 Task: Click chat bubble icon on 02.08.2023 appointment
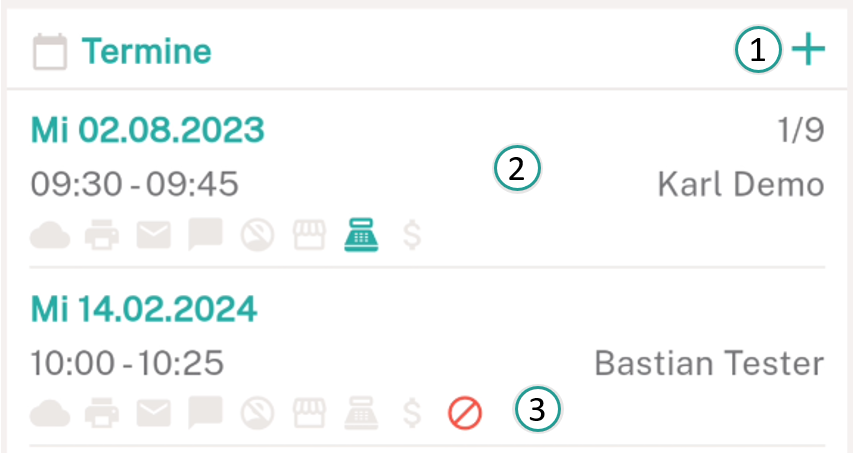point(205,234)
